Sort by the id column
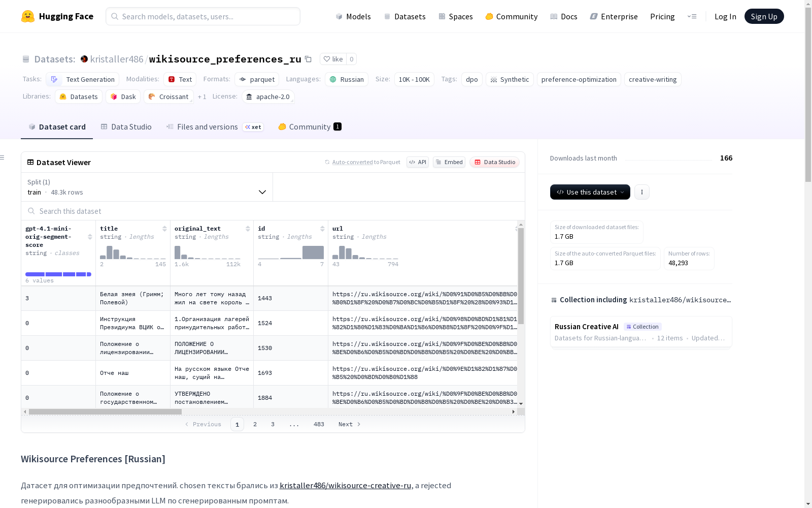This screenshot has width=812, height=508. (322, 229)
